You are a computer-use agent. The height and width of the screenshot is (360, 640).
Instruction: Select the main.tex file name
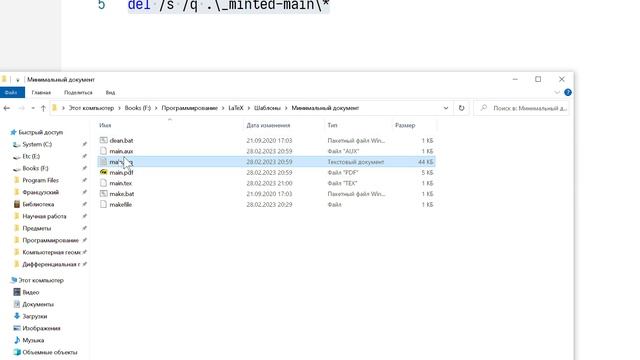click(120, 183)
